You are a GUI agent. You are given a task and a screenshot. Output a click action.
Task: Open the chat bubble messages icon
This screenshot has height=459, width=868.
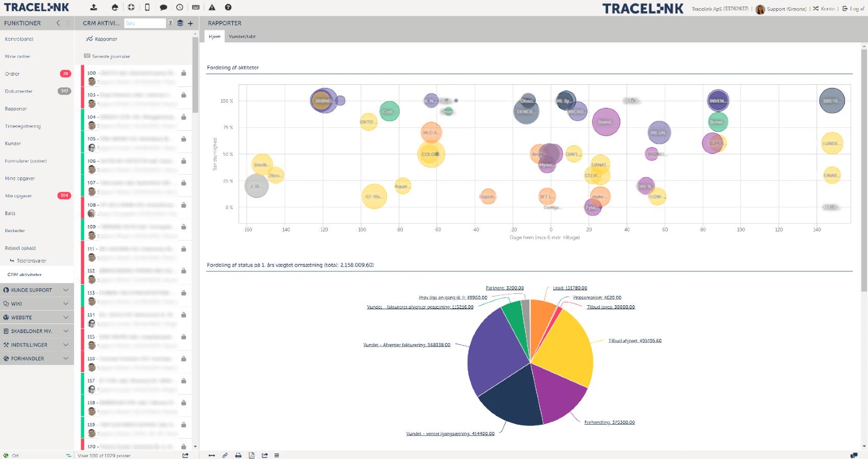163,7
